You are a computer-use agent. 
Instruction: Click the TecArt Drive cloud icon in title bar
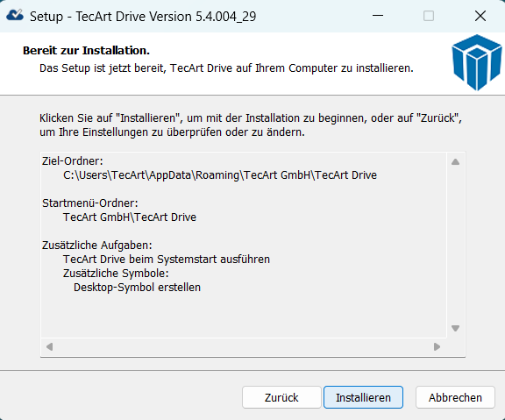pos(15,15)
